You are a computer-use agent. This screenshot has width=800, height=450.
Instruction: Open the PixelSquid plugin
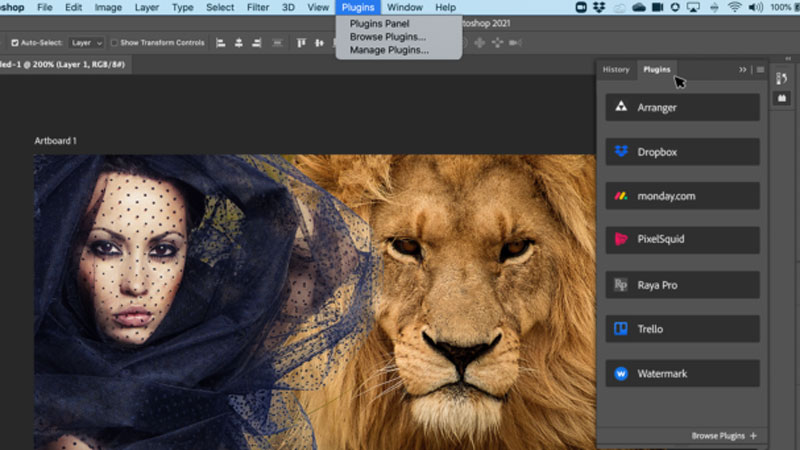682,240
